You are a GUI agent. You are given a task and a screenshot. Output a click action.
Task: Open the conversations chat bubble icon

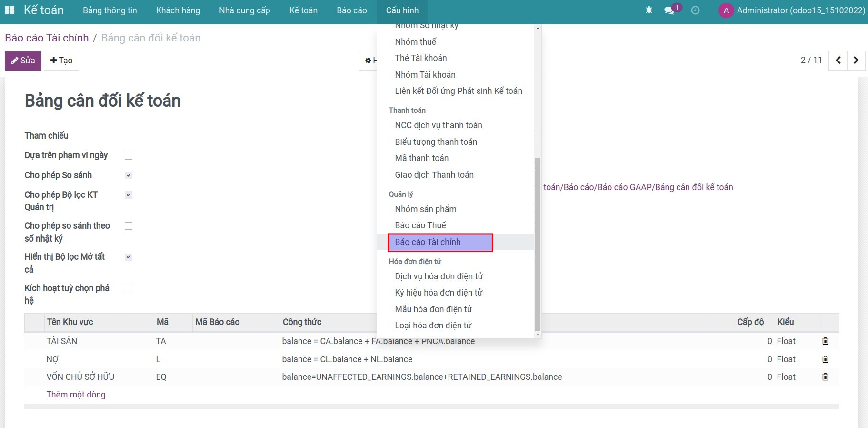click(x=669, y=10)
